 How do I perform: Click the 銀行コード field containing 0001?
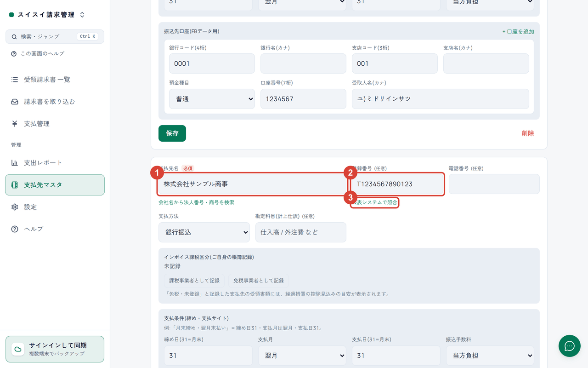click(x=212, y=63)
